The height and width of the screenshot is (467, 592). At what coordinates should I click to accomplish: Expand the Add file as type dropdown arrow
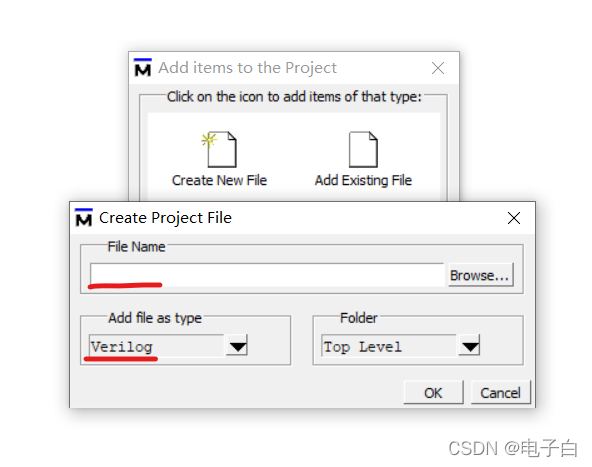tap(237, 345)
